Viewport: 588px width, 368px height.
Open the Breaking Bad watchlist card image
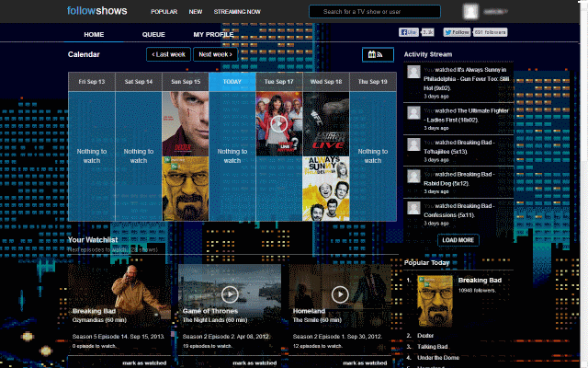pos(119,291)
